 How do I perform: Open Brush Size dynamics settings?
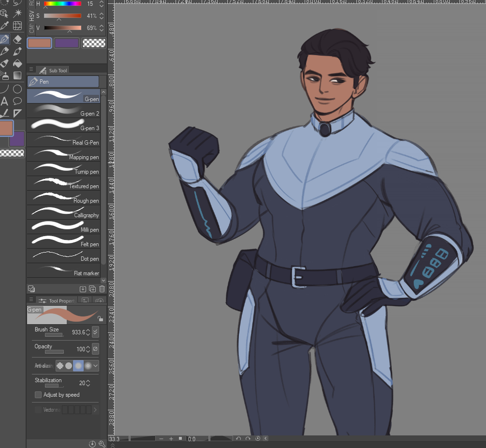click(x=95, y=332)
